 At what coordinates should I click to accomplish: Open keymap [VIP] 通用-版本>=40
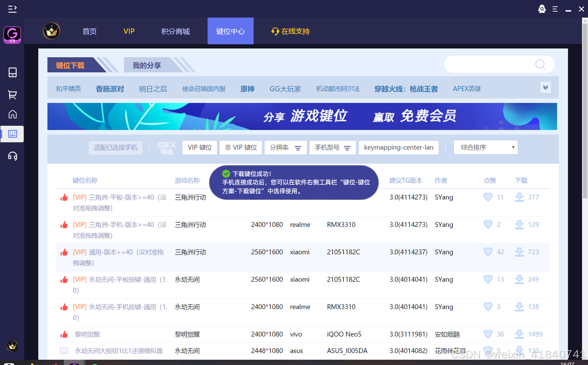point(119,258)
